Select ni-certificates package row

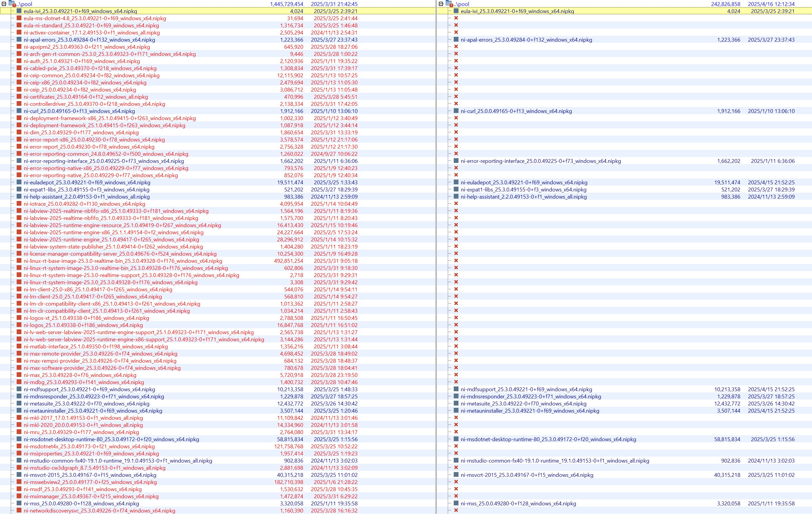tap(86, 97)
